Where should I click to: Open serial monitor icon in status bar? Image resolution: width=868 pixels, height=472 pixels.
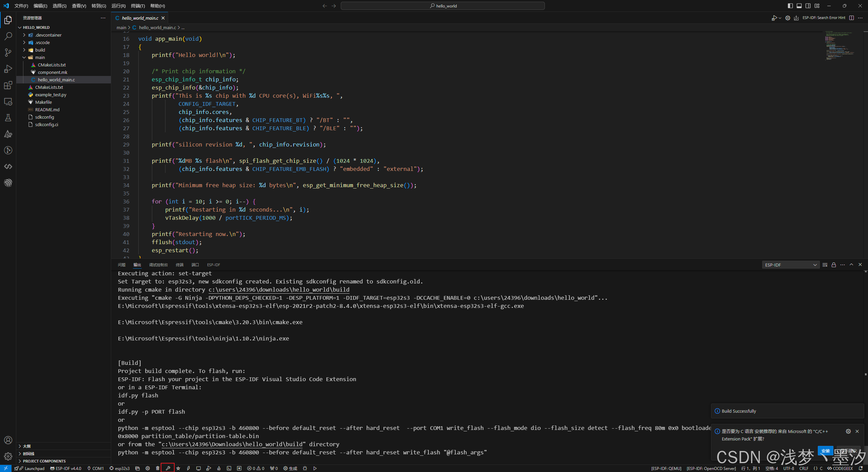(x=199, y=468)
